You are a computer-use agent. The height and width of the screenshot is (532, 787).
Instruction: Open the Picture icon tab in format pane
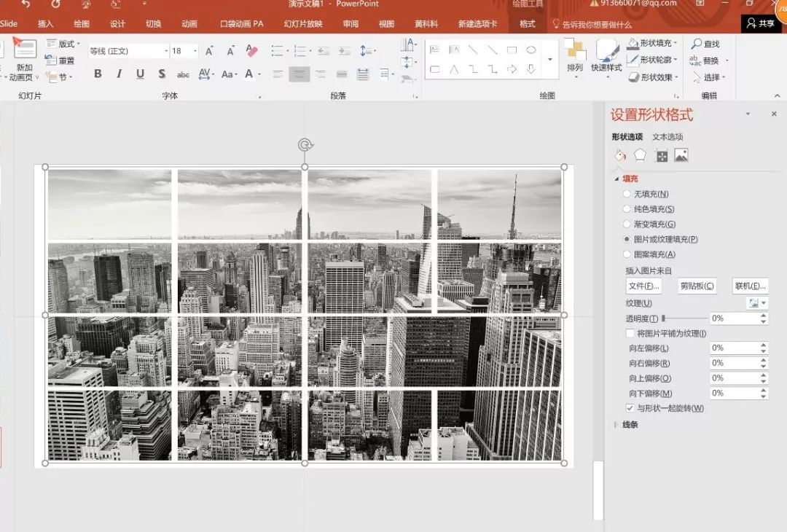(681, 155)
